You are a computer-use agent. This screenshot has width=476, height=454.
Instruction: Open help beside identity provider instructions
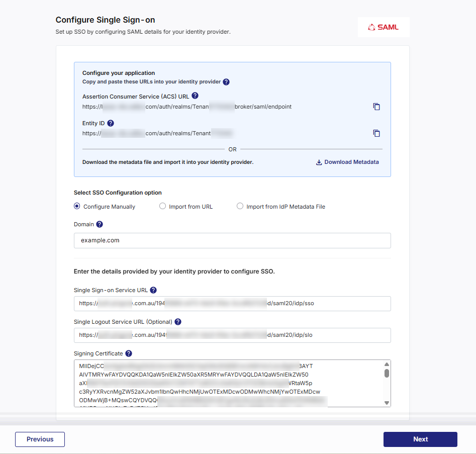coord(226,81)
